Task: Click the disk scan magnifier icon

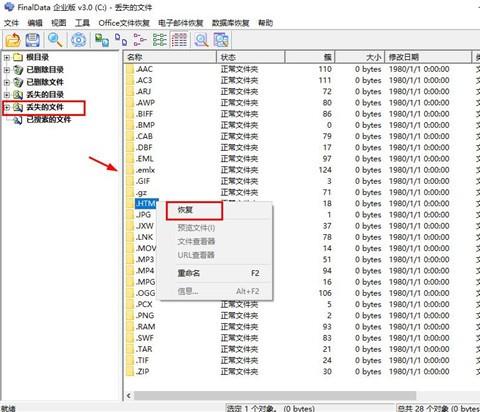Action: pyautogui.click(x=202, y=40)
